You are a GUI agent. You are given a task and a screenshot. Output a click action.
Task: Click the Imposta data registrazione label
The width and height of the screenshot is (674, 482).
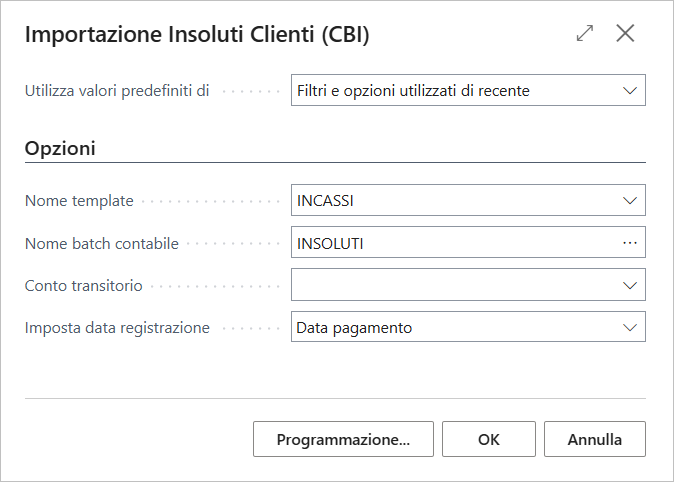tap(117, 328)
